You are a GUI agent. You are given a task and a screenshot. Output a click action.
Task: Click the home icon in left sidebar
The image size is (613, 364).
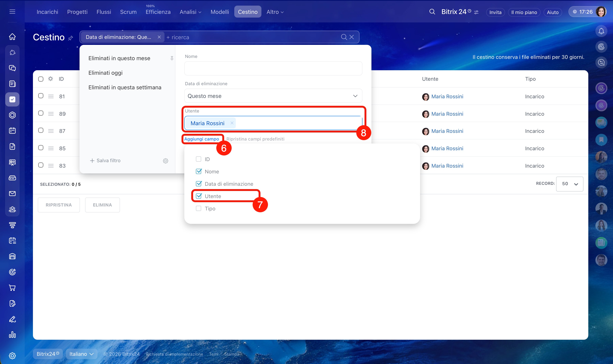point(12,37)
